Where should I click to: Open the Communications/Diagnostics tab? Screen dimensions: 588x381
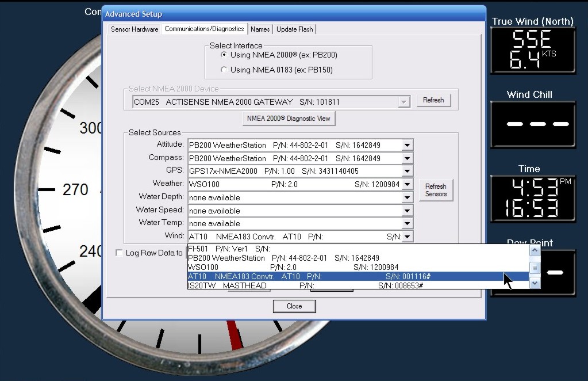205,29
